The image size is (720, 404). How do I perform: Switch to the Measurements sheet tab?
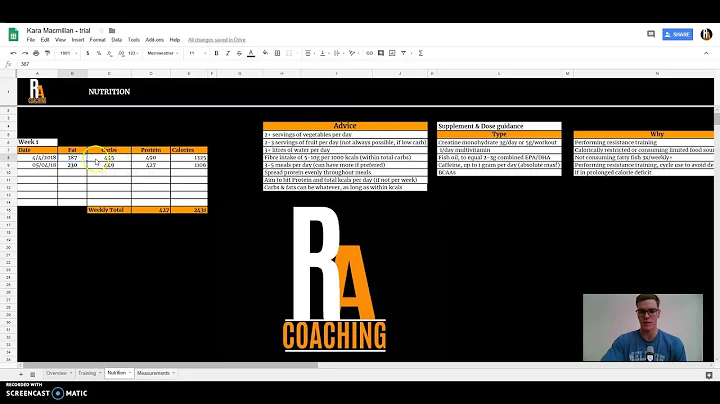click(x=153, y=373)
